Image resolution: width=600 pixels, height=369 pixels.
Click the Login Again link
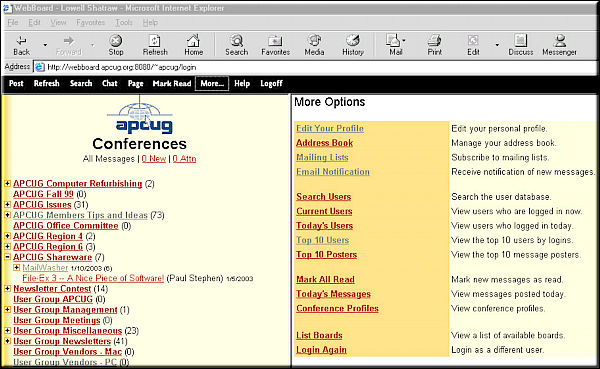(x=321, y=350)
